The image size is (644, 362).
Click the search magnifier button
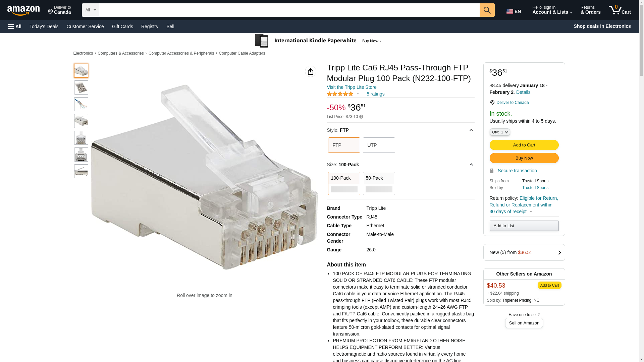pos(487,10)
